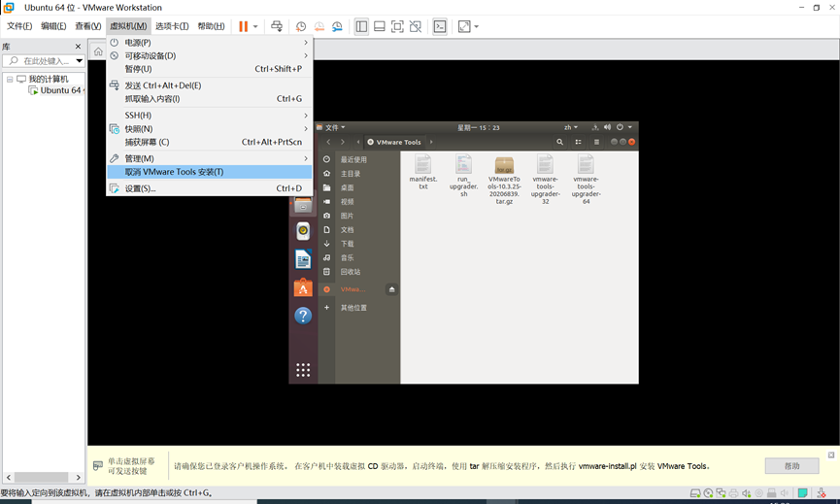Click the hard disk status bar icon
The height and width of the screenshot is (504, 840).
(x=695, y=493)
